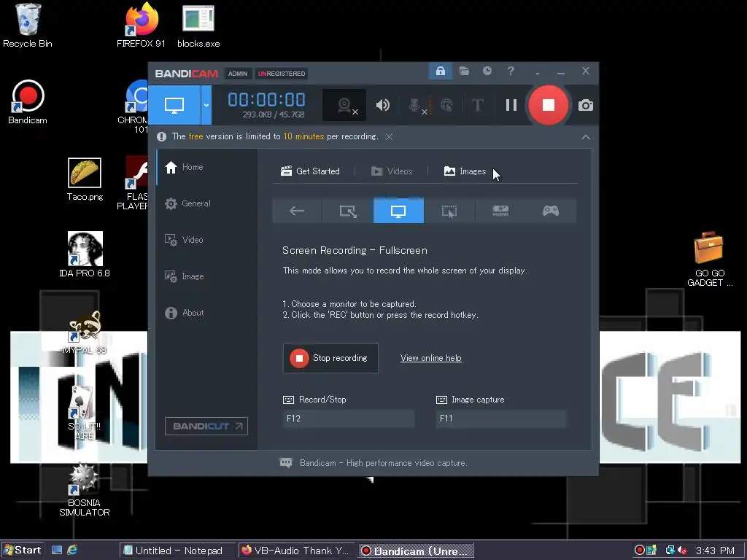Select the HDMI device recording mode icon

500,211
